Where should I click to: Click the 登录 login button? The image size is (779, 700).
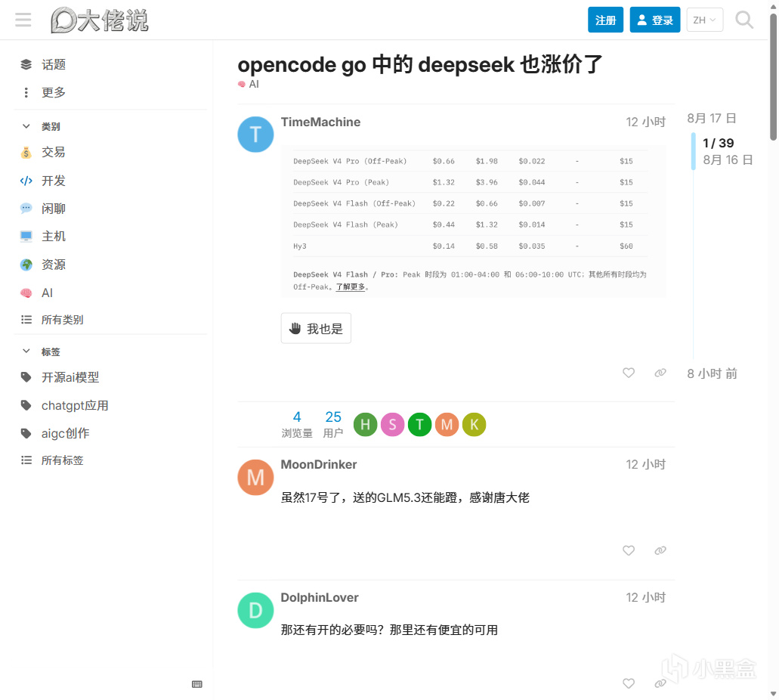(655, 20)
